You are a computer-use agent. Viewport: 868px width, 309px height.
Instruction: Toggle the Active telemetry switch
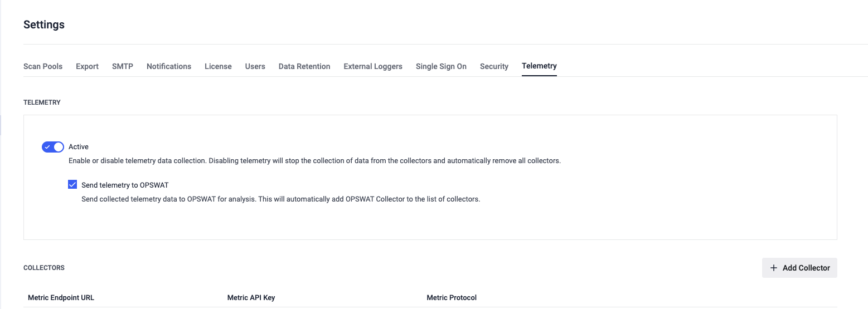click(53, 147)
